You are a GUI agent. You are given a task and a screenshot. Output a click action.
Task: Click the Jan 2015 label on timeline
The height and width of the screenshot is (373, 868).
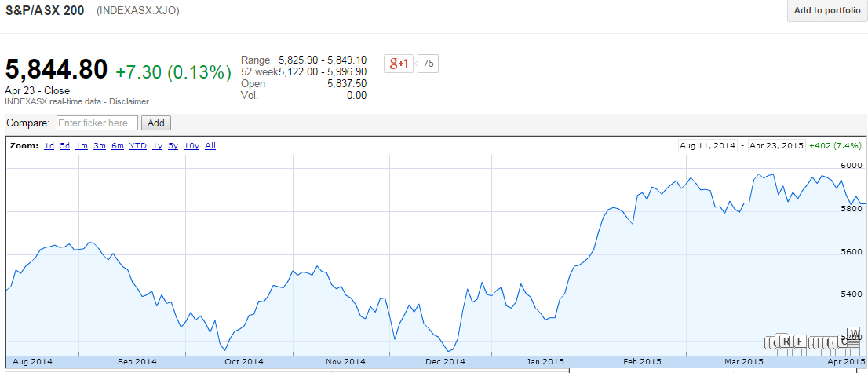coord(545,361)
